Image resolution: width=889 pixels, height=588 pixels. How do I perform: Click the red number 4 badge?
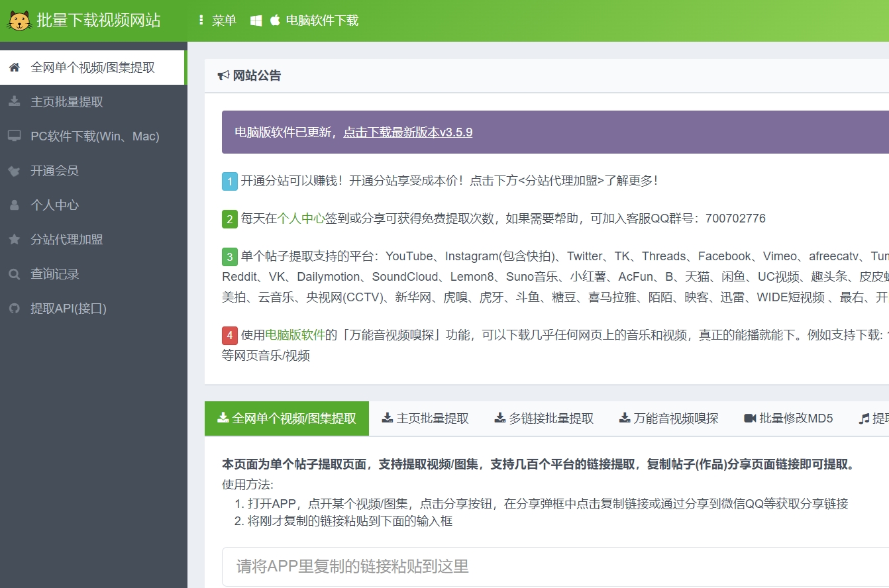coord(229,336)
